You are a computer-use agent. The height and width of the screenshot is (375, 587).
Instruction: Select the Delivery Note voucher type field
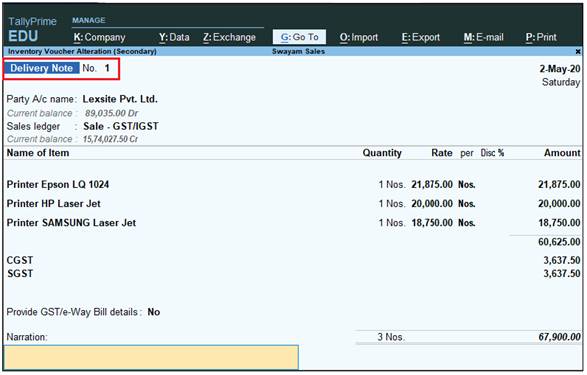(x=42, y=68)
